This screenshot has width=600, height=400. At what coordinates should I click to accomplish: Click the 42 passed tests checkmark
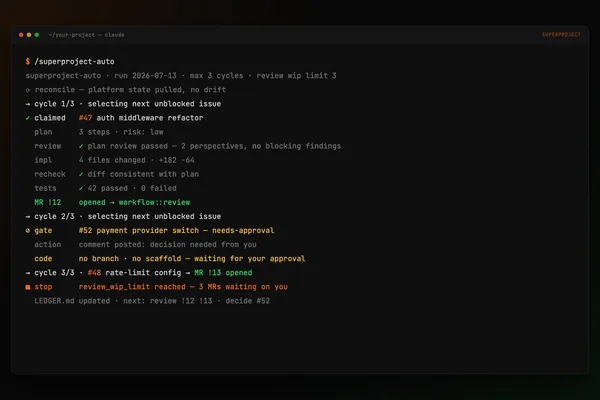[81, 188]
